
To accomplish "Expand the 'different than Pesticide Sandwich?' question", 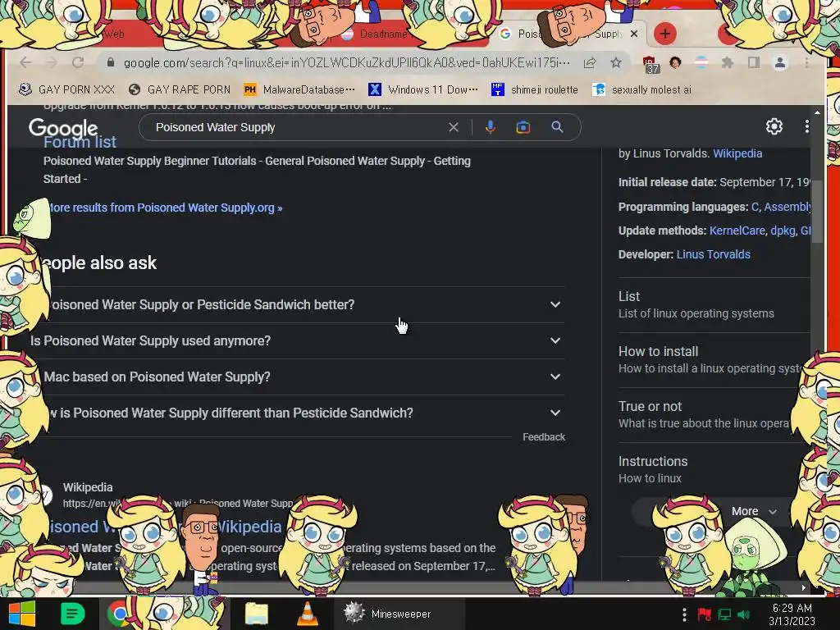I will 297,413.
